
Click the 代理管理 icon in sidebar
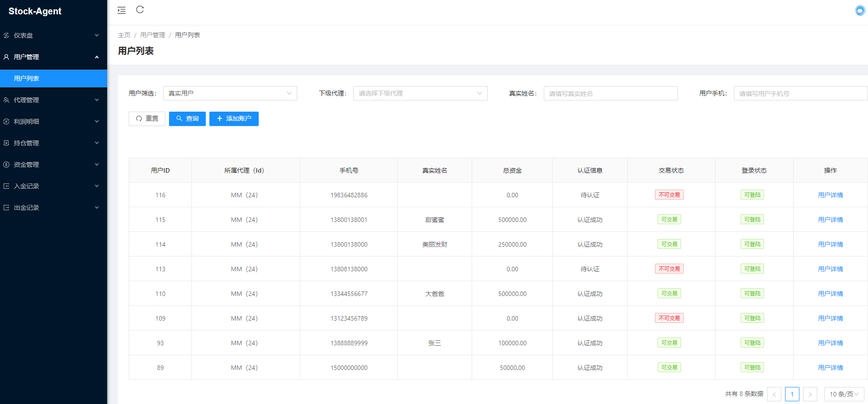[x=6, y=100]
